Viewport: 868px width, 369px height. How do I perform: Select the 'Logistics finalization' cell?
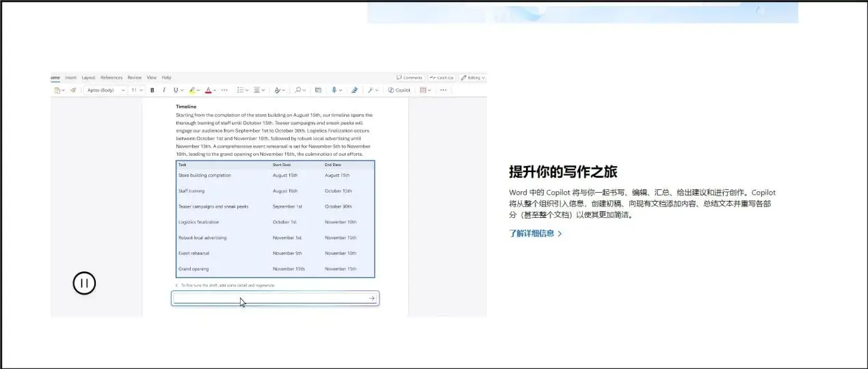click(198, 222)
